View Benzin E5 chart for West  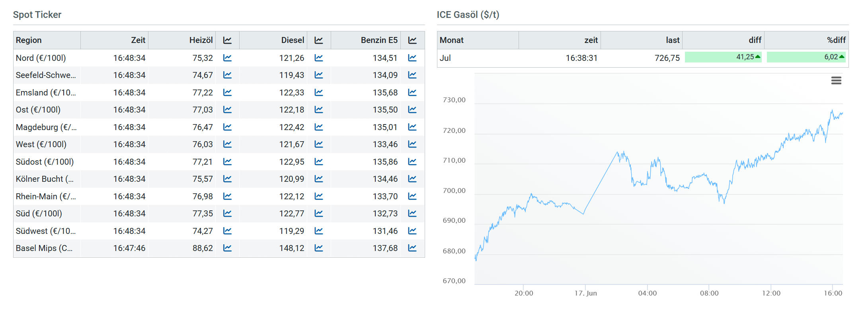point(412,144)
